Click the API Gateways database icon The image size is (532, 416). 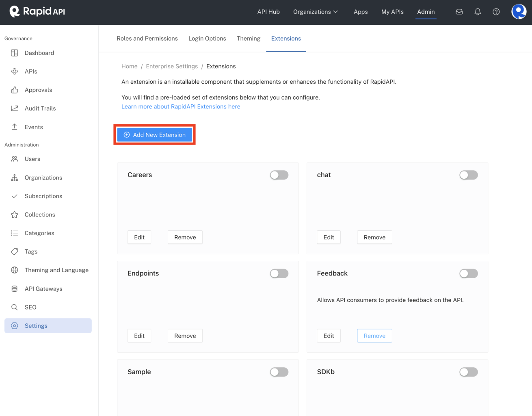[x=15, y=289]
